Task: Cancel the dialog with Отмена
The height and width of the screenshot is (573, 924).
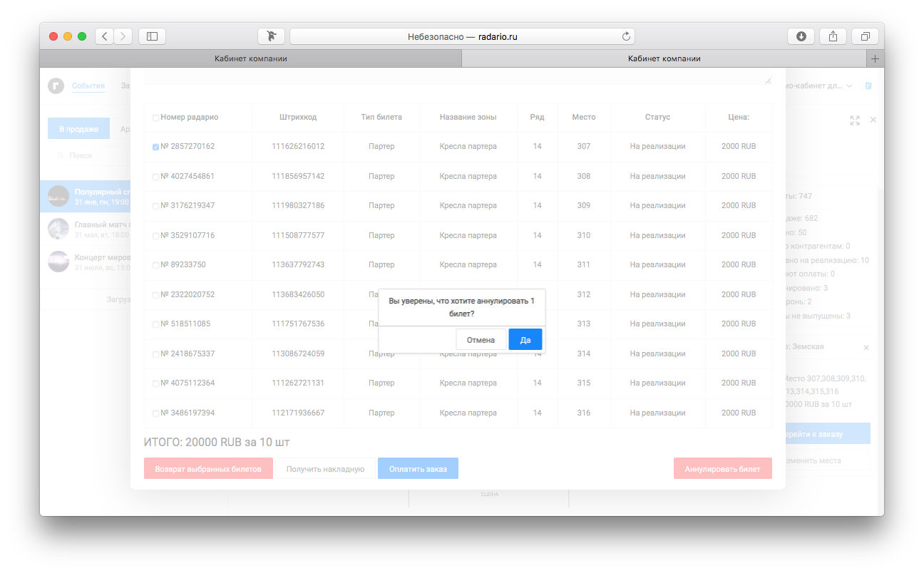Action: click(x=481, y=340)
